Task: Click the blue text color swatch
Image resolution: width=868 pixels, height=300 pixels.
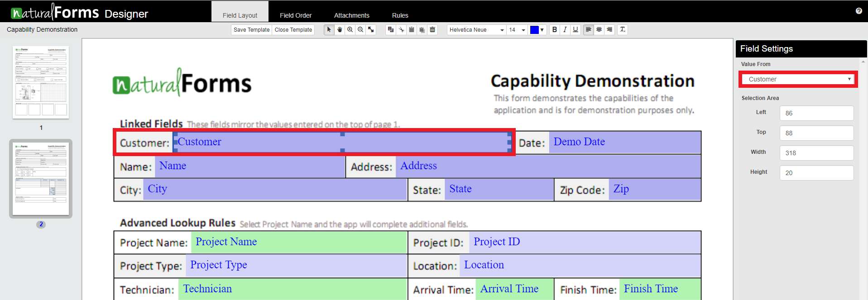Action: click(534, 30)
